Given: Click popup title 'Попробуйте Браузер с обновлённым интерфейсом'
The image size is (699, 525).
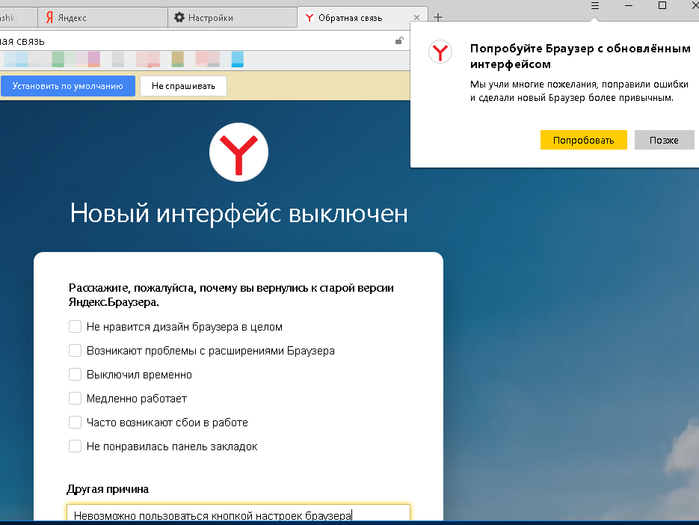Looking at the screenshot, I should 580,56.
